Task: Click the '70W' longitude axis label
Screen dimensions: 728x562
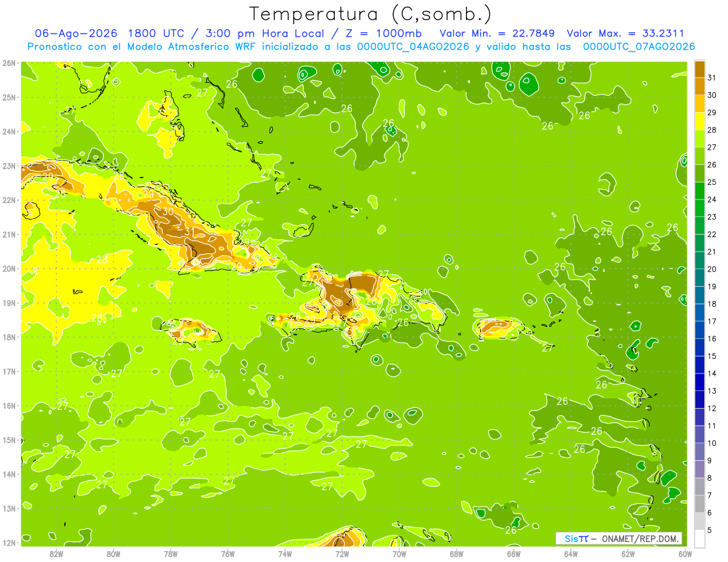Action: click(x=399, y=554)
